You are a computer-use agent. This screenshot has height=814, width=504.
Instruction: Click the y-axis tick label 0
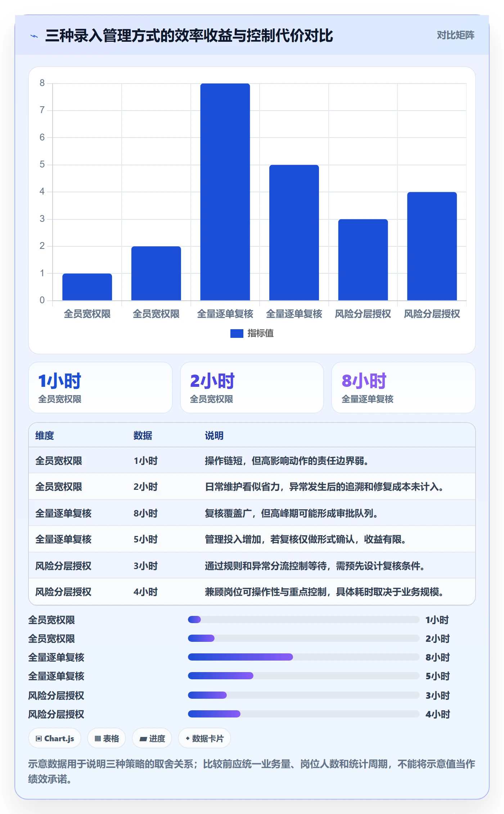[x=42, y=300]
